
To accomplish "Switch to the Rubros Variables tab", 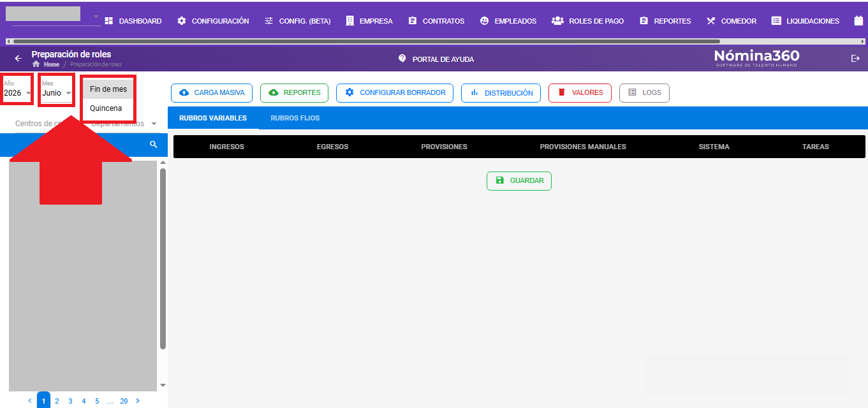I will (x=213, y=118).
